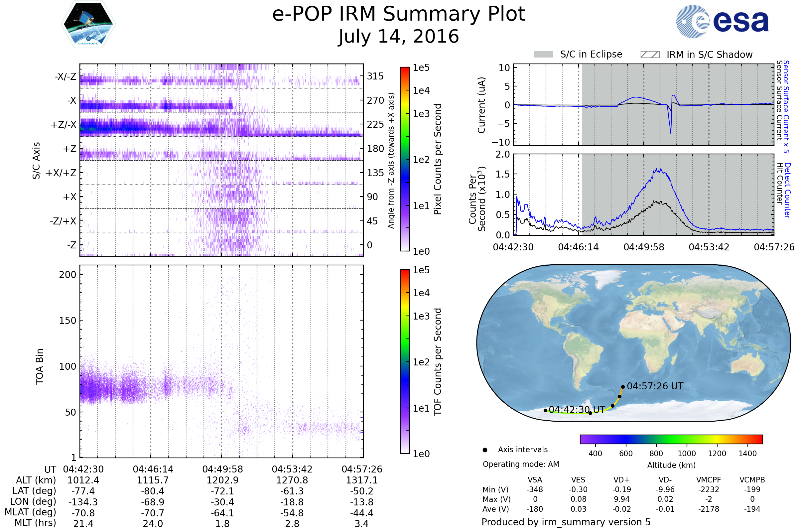
Task: Click the VMCPF column header
Action: pyautogui.click(x=709, y=480)
